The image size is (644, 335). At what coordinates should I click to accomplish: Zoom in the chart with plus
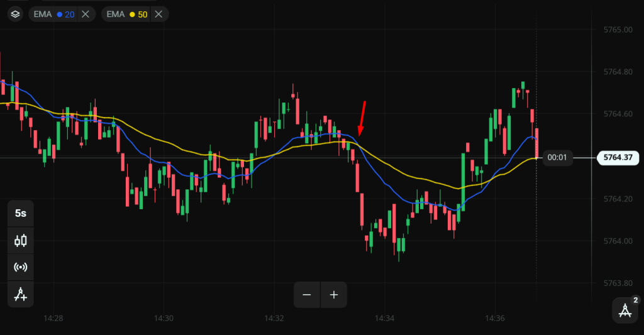334,295
